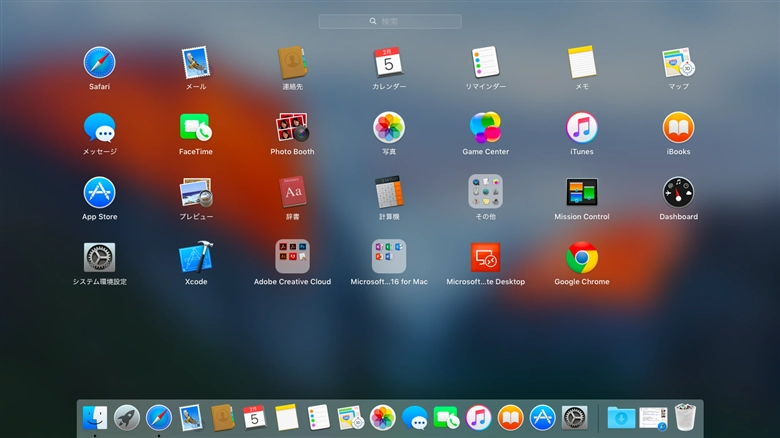Launch 計算機 calculator app
The image size is (780, 438).
pyautogui.click(x=389, y=193)
